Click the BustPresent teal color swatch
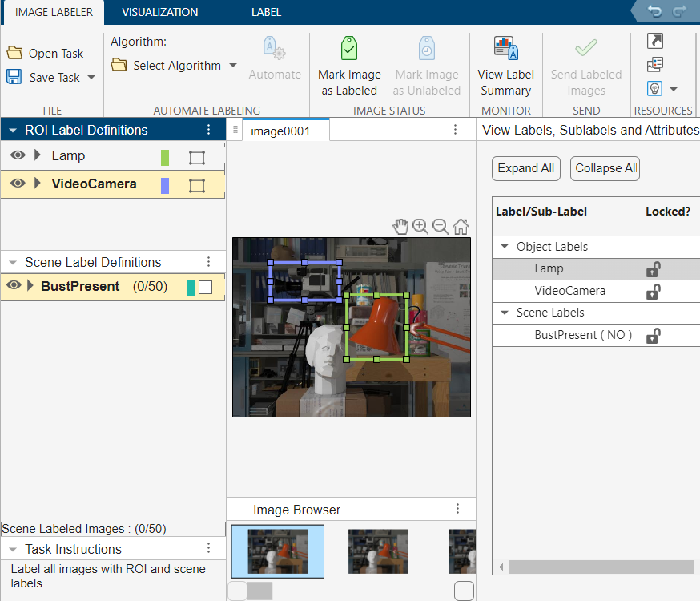 tap(191, 288)
